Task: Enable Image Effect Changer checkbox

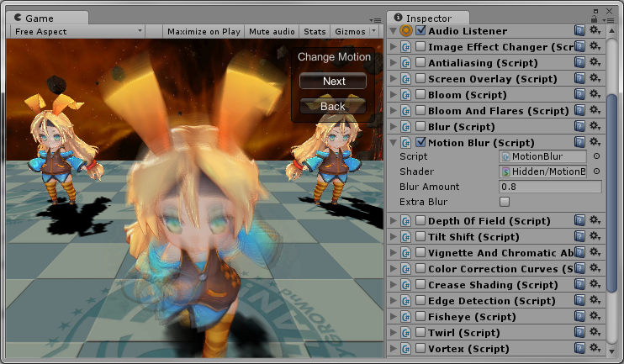Action: coord(420,46)
